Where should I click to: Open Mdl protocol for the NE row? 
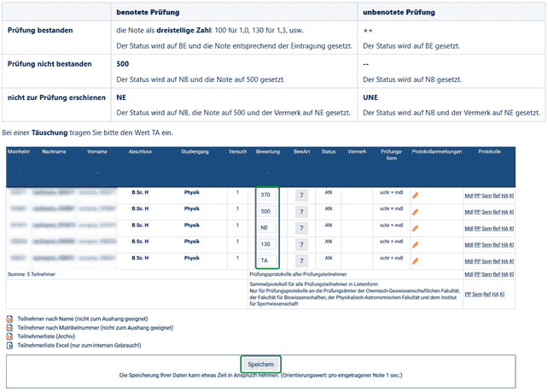pyautogui.click(x=469, y=229)
